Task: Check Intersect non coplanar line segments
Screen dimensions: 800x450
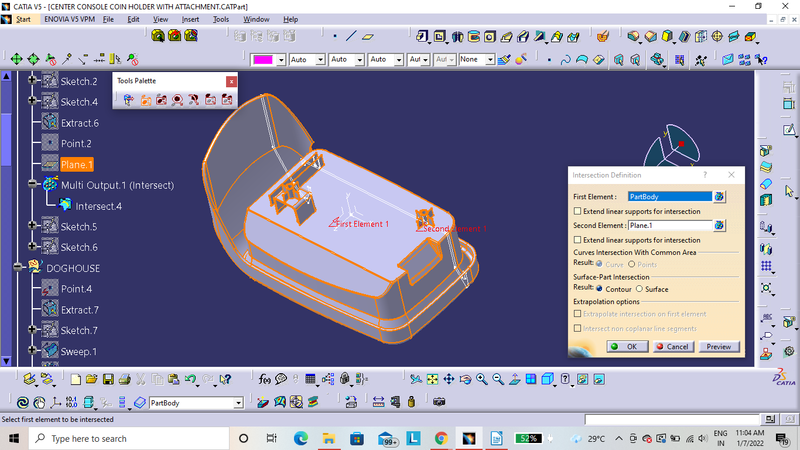Action: tap(577, 328)
